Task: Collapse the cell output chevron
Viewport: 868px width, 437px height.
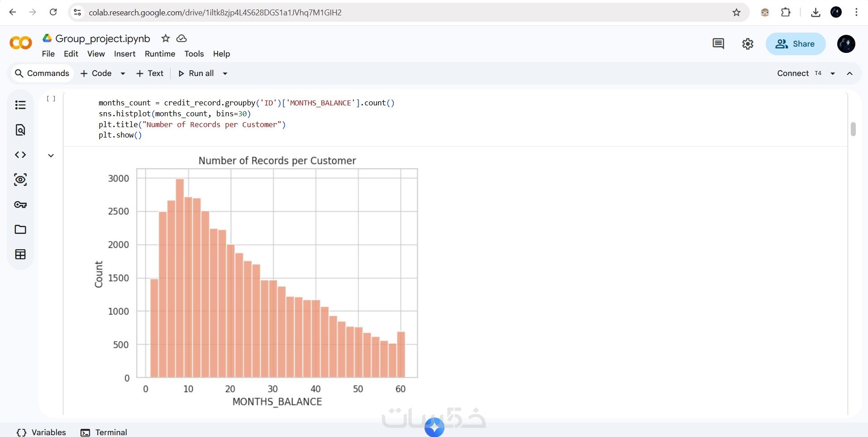Action: [51, 156]
